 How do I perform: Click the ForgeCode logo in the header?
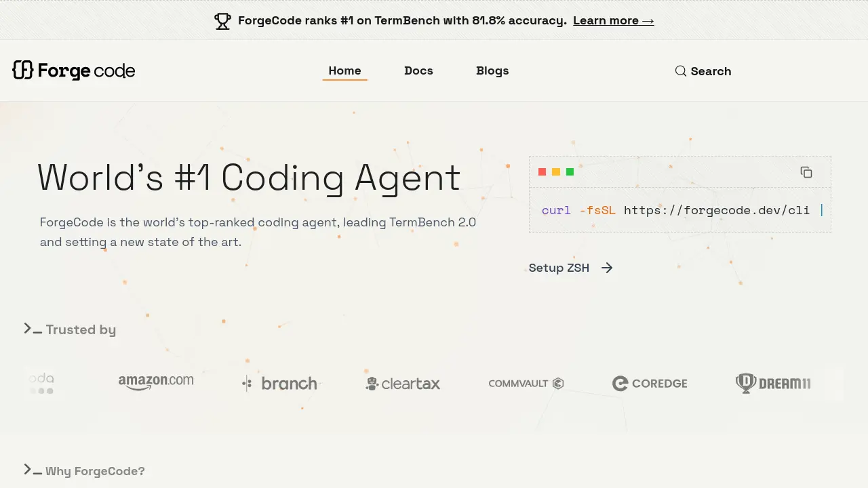74,70
